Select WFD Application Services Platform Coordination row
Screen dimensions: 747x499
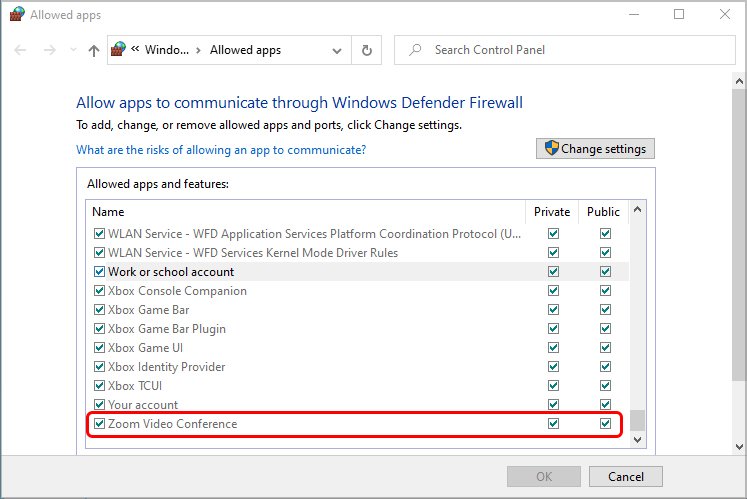point(357,234)
